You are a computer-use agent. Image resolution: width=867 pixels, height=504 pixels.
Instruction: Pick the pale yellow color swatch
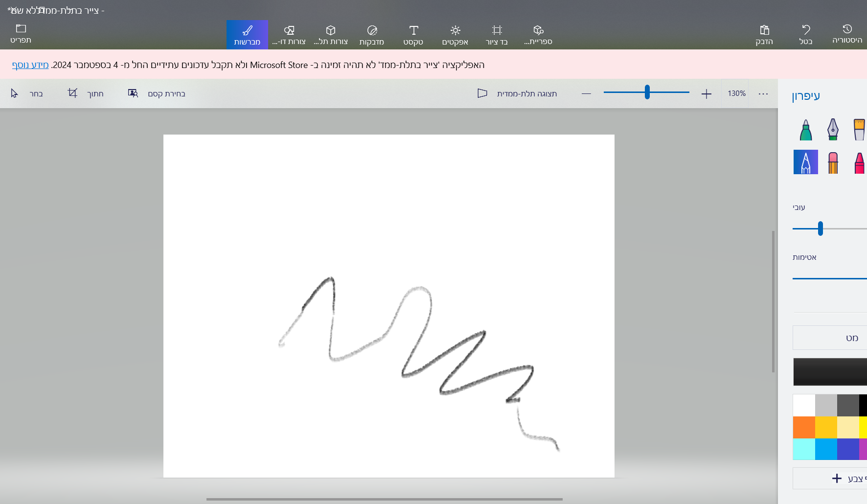click(848, 427)
